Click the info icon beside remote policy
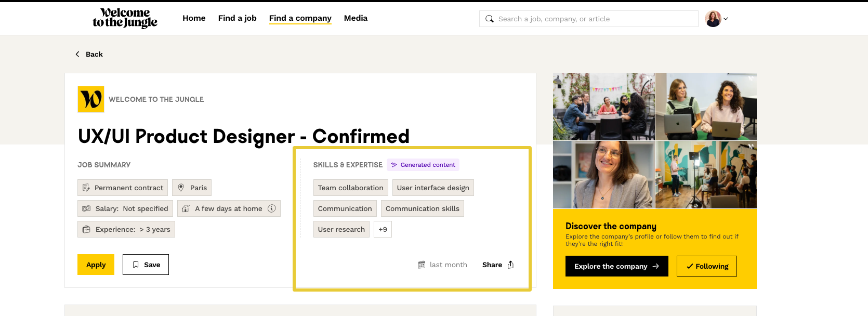Image resolution: width=868 pixels, height=316 pixels. pos(271,208)
